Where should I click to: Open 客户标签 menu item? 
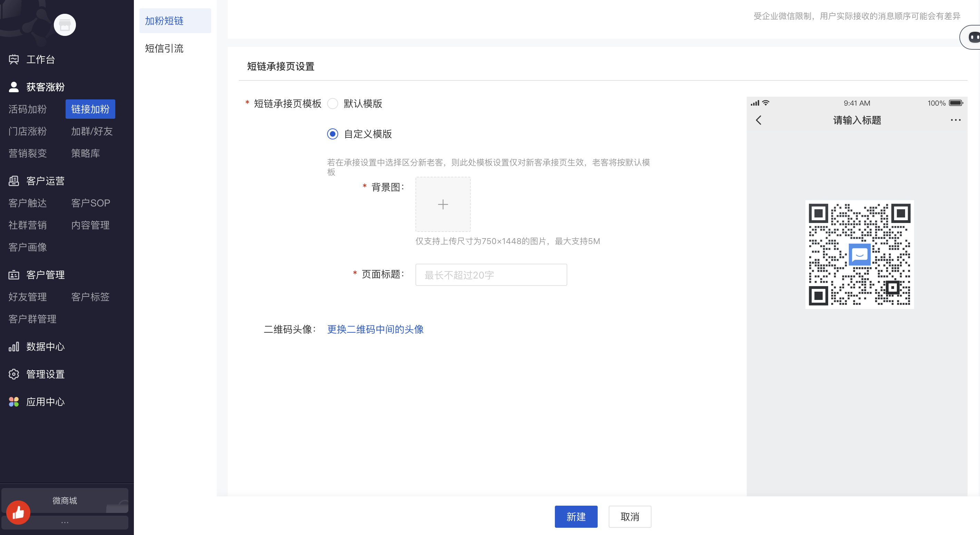click(x=90, y=297)
